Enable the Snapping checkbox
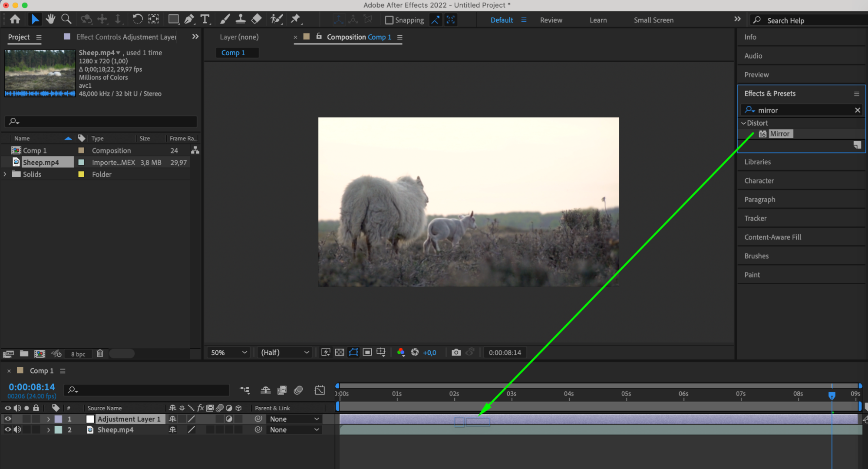 click(x=389, y=20)
